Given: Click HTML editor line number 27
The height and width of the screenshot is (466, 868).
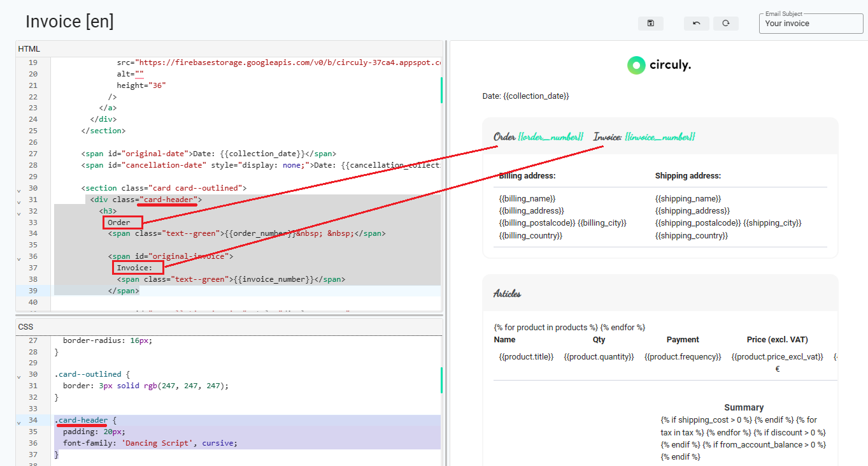Looking at the screenshot, I should 33,154.
